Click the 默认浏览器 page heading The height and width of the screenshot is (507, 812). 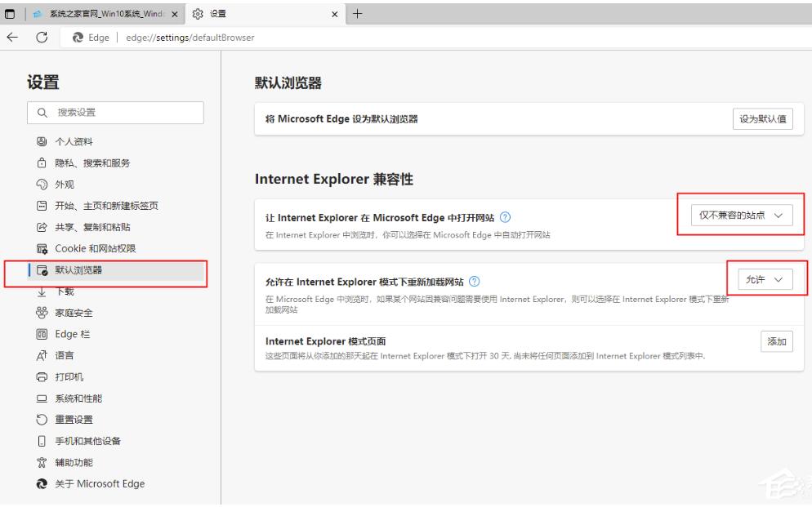coord(288,82)
